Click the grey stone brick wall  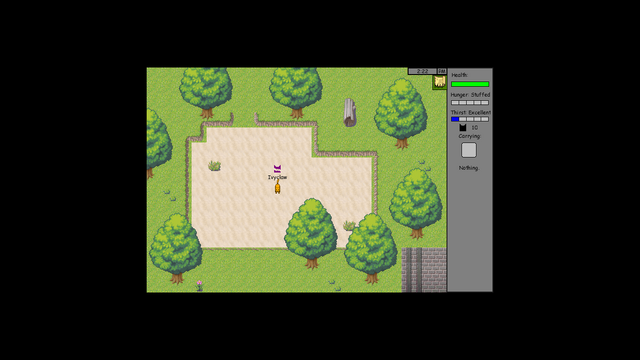(x=424, y=270)
